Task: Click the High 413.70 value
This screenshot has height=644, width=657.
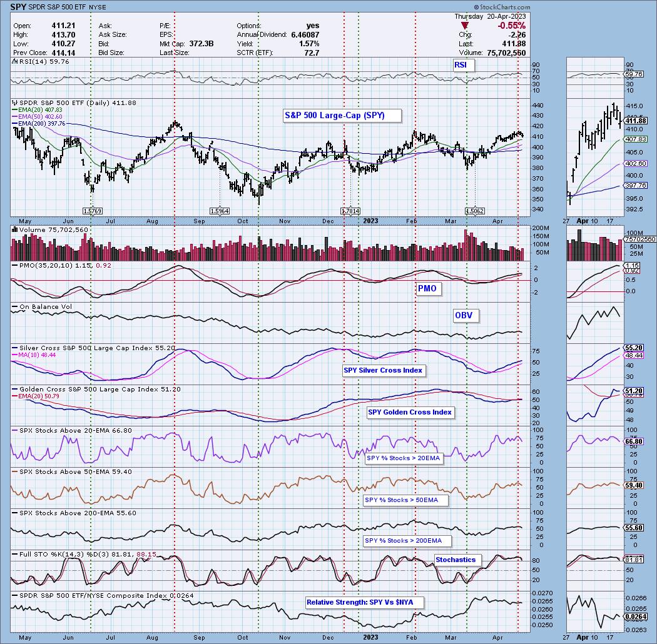Action: point(63,35)
